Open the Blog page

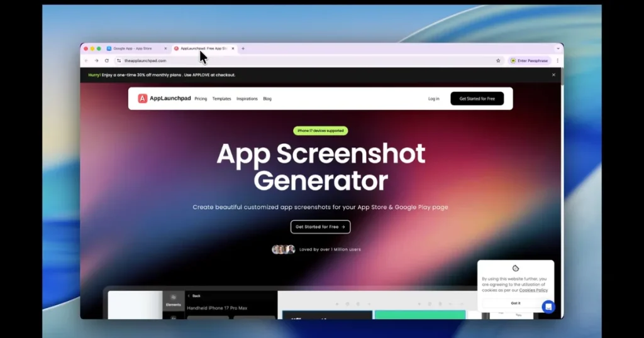pos(267,99)
